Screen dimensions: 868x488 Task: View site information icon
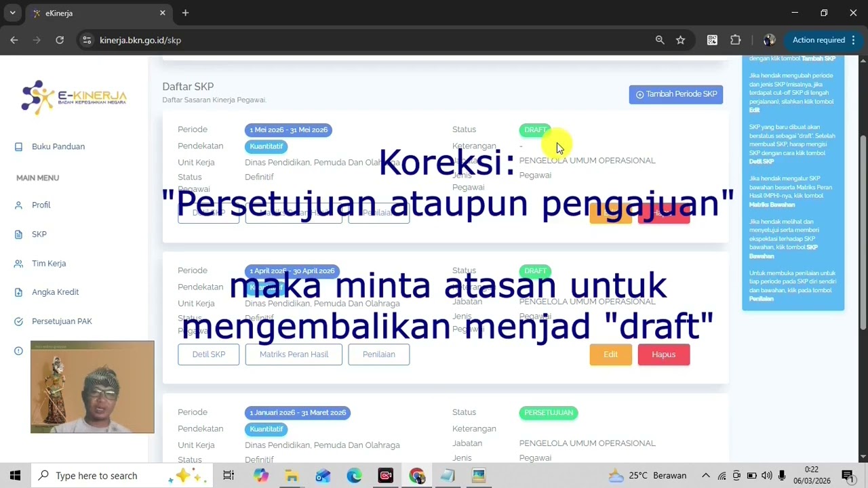click(87, 40)
